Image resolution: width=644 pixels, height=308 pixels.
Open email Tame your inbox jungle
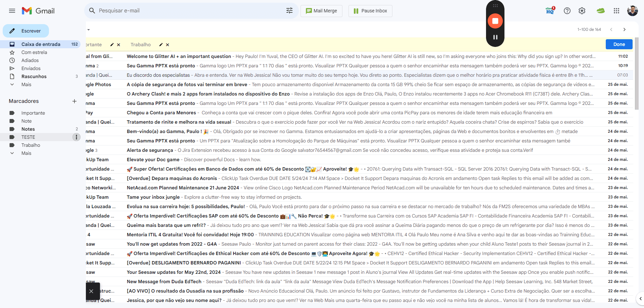coord(360,197)
